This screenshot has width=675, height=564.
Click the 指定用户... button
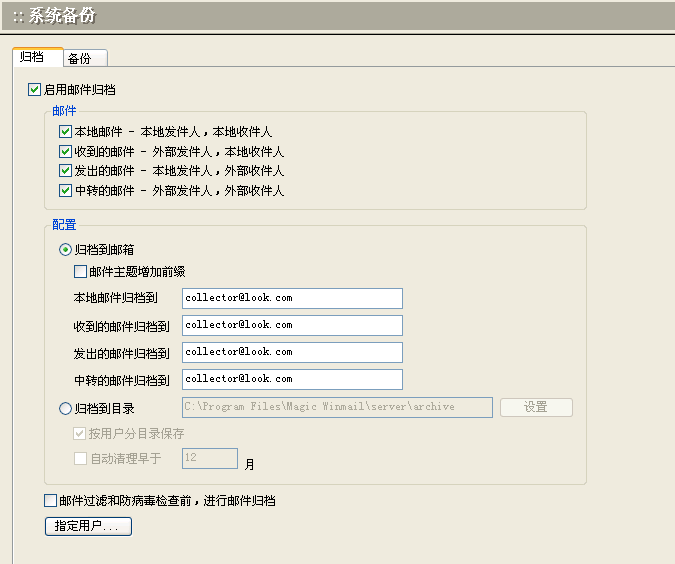click(88, 526)
